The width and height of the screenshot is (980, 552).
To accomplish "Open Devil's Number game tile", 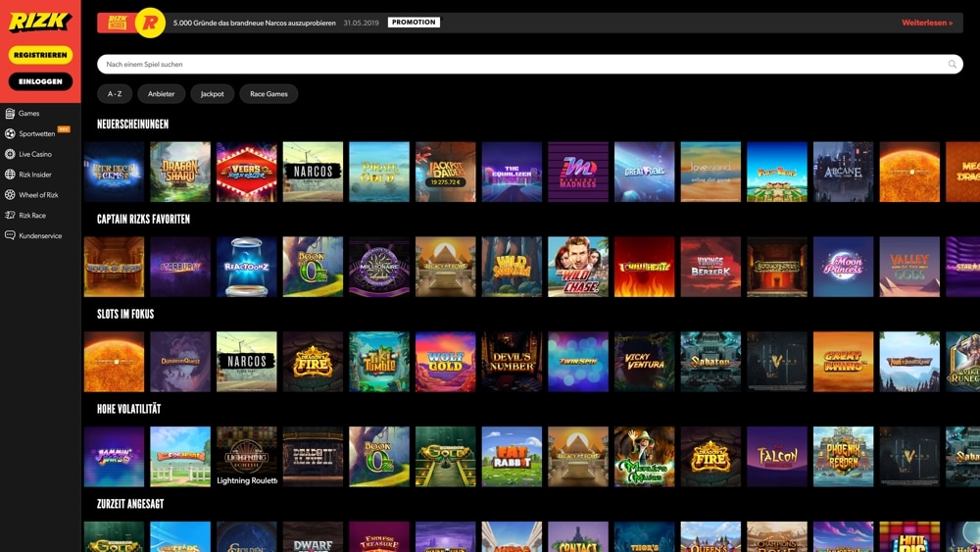I will click(x=512, y=362).
